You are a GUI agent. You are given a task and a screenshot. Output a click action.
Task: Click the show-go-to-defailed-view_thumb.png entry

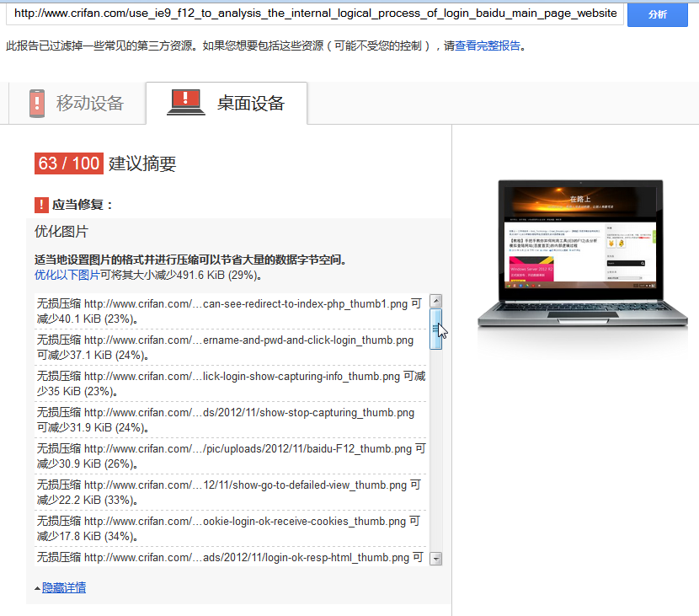coord(230,491)
